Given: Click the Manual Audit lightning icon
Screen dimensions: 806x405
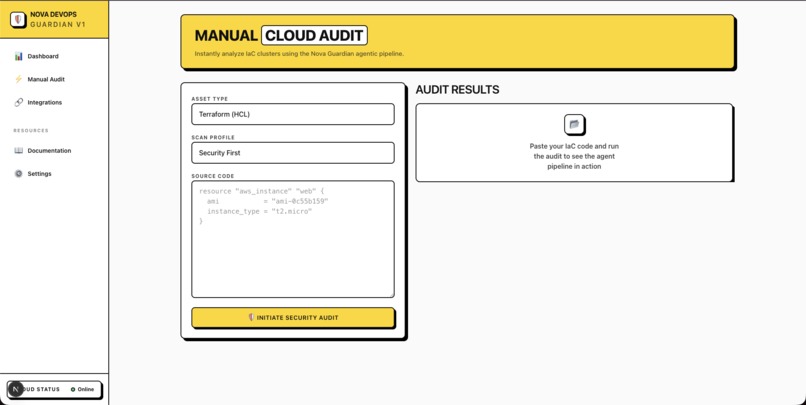Looking at the screenshot, I should tap(19, 79).
